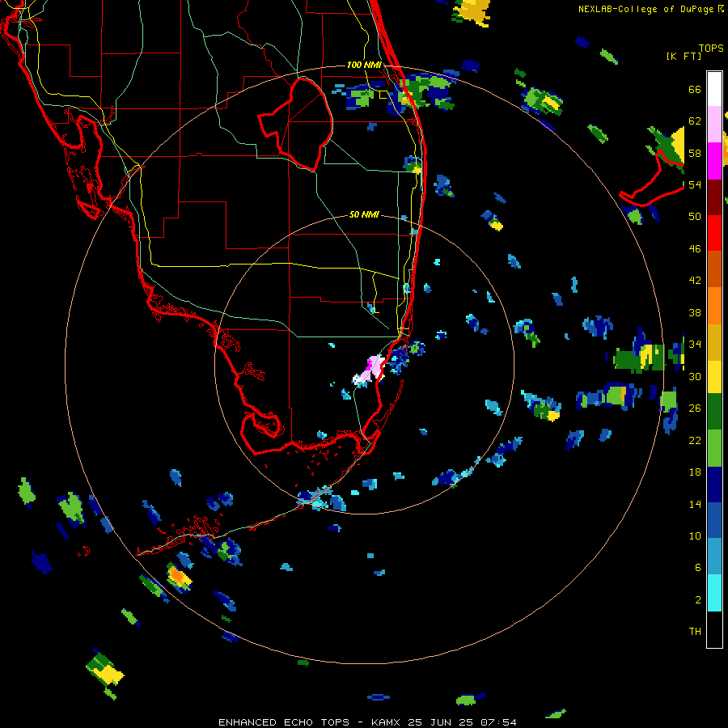This screenshot has width=728, height=728.
Task: Click the 34 value on the legend
Action: [x=695, y=345]
